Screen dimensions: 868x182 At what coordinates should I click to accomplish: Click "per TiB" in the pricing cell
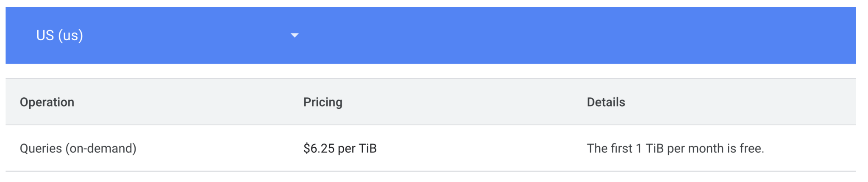point(357,149)
